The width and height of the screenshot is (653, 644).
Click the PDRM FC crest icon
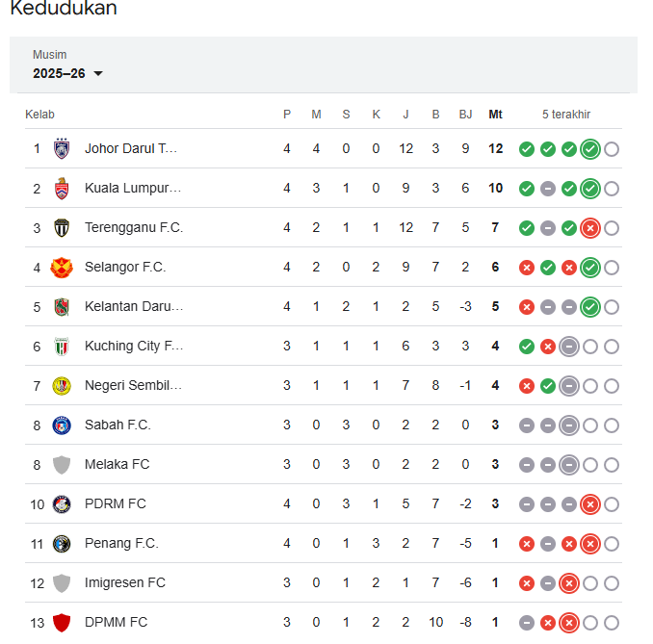[62, 504]
